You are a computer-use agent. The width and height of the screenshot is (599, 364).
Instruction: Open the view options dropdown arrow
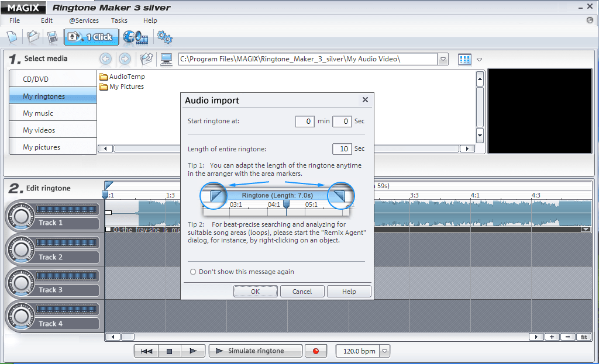pyautogui.click(x=480, y=59)
